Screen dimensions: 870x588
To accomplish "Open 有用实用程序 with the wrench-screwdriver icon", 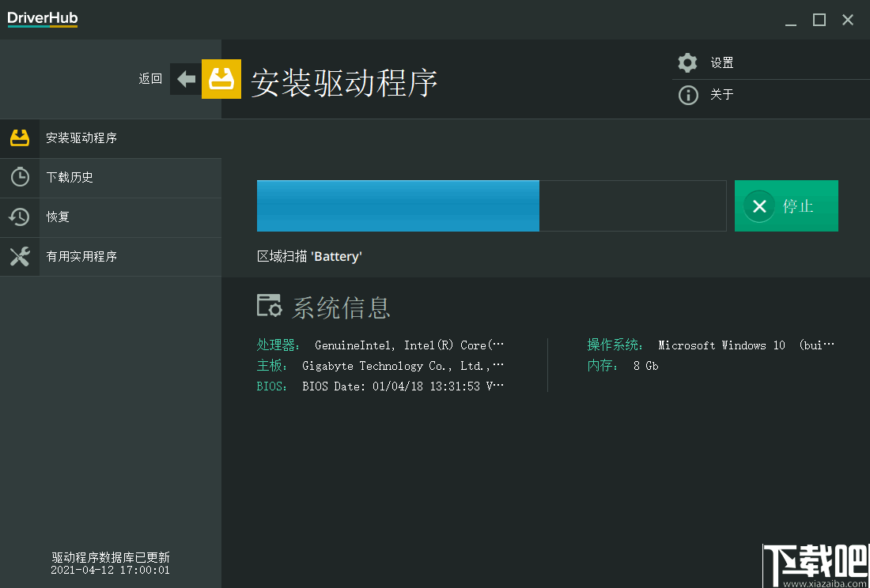I will [19, 256].
